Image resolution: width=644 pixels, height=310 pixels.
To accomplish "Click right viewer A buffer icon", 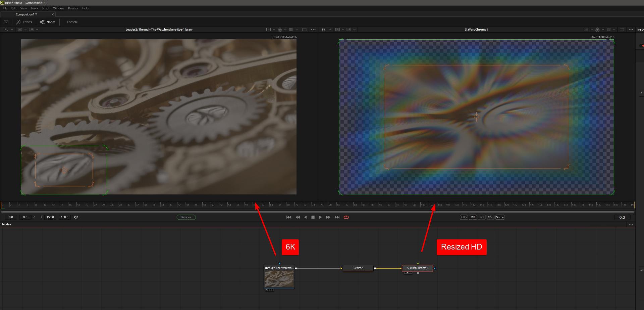I will tap(337, 30).
